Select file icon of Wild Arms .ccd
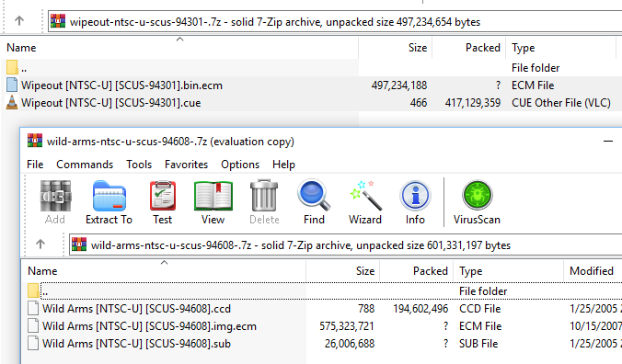 click(33, 308)
